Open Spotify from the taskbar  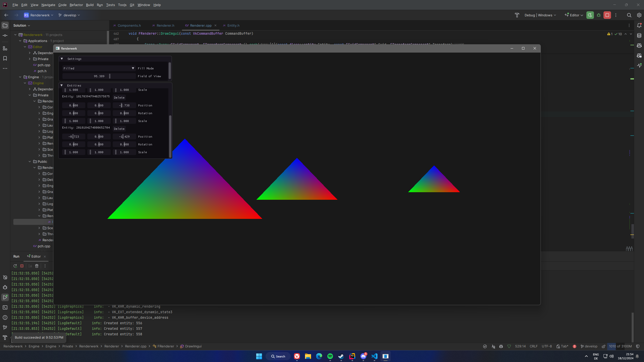pos(330,356)
